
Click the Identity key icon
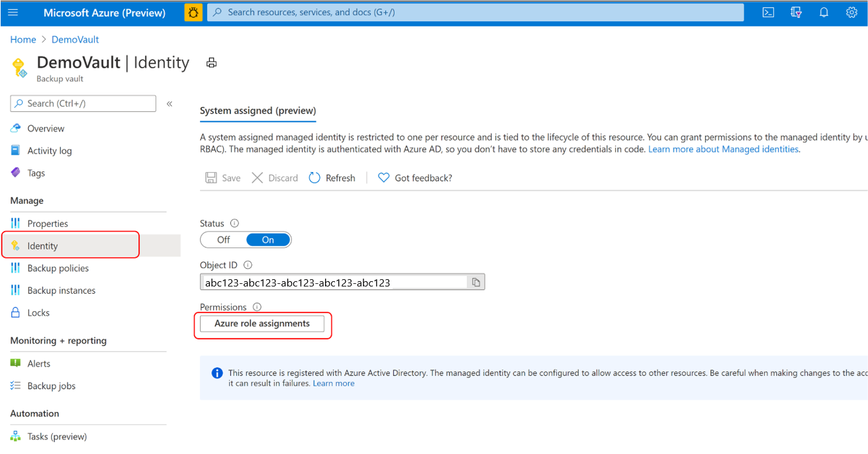click(x=16, y=246)
